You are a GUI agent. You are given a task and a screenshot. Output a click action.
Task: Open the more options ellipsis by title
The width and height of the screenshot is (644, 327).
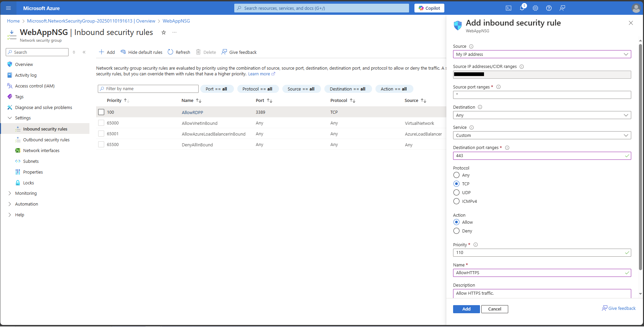[x=174, y=32]
